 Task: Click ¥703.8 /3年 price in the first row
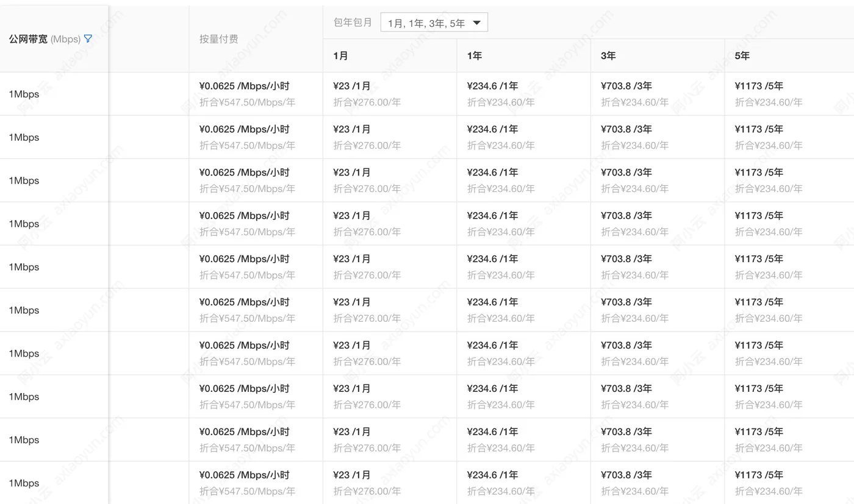click(626, 86)
